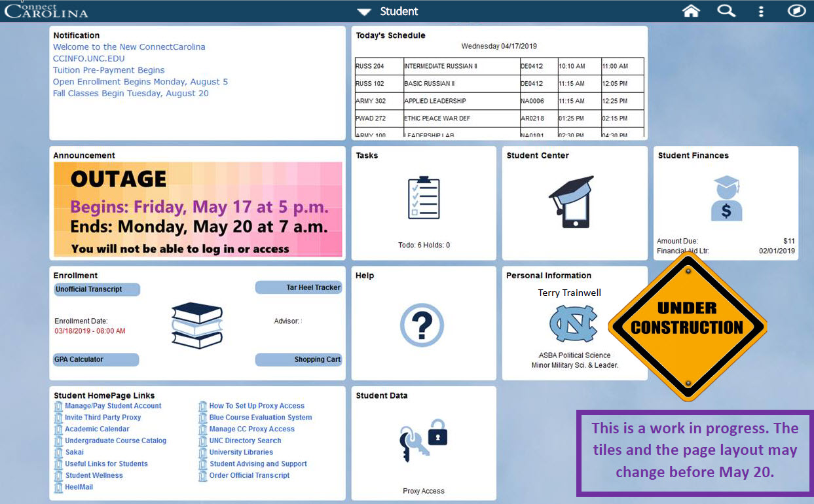The image size is (814, 504).
Task: Click well icon beside Blue Course Evaluation System
Action: [203, 418]
